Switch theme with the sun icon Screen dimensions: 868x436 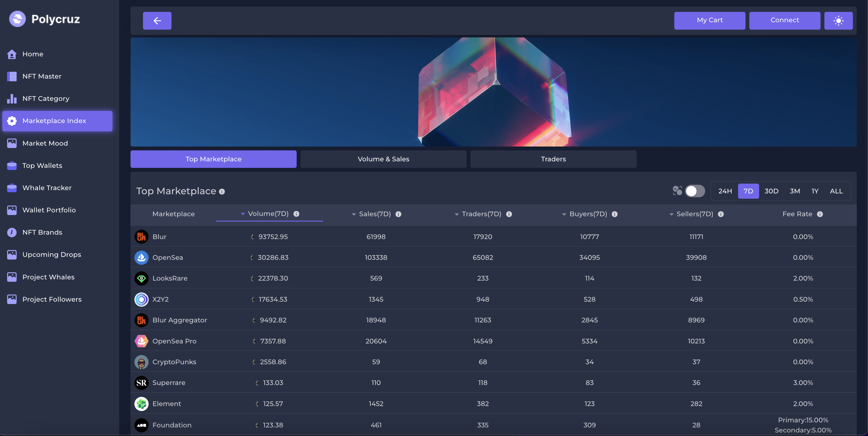point(838,20)
